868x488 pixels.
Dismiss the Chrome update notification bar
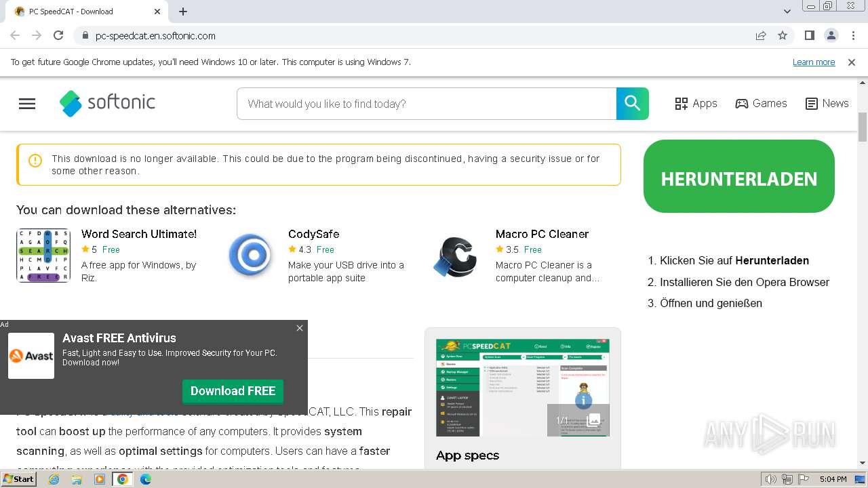[x=852, y=62]
